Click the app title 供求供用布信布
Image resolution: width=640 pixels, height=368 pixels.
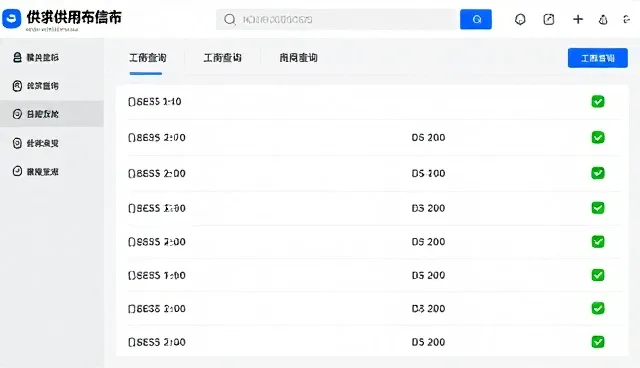(74, 17)
